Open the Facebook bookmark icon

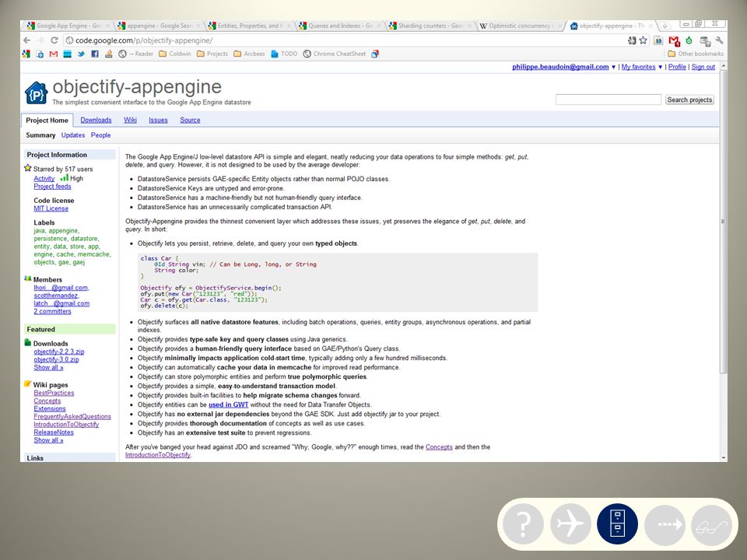95,54
